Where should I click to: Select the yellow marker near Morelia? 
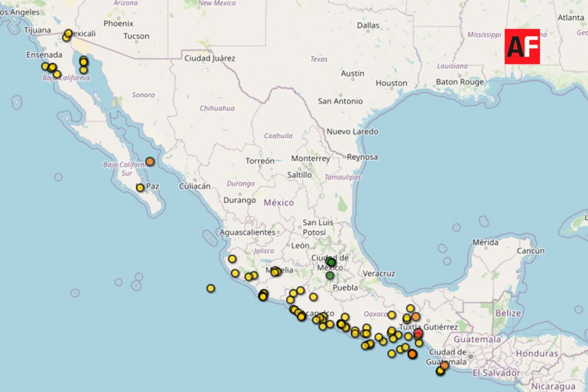(x=275, y=271)
